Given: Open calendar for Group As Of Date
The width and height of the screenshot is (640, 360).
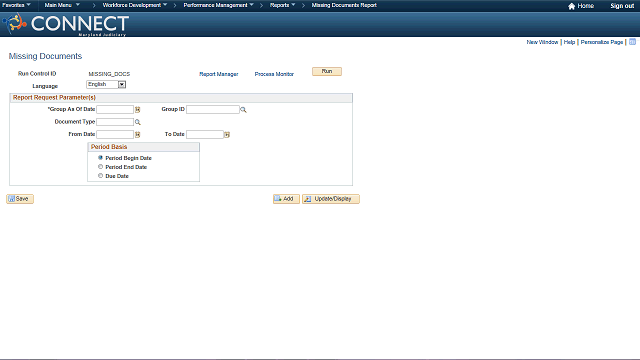Looking at the screenshot, I should 138,109.
